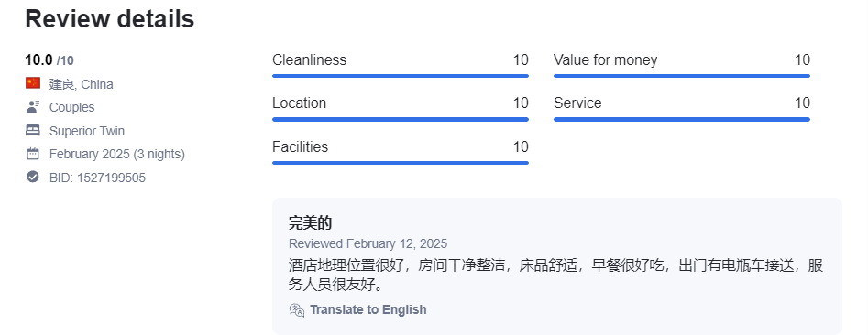Click the BID: 1527199505 text
Image resolution: width=868 pixels, height=335 pixels.
click(x=97, y=178)
